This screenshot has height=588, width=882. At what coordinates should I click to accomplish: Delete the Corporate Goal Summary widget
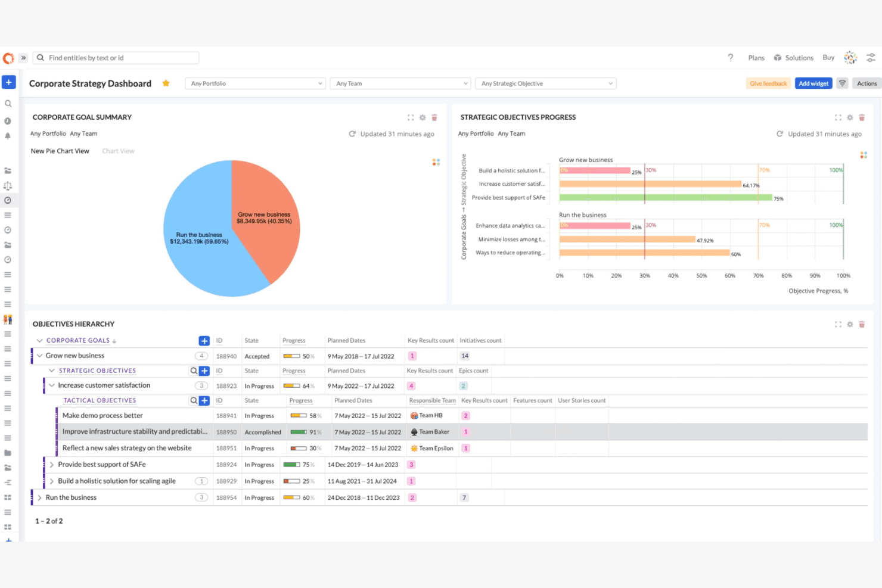[434, 117]
